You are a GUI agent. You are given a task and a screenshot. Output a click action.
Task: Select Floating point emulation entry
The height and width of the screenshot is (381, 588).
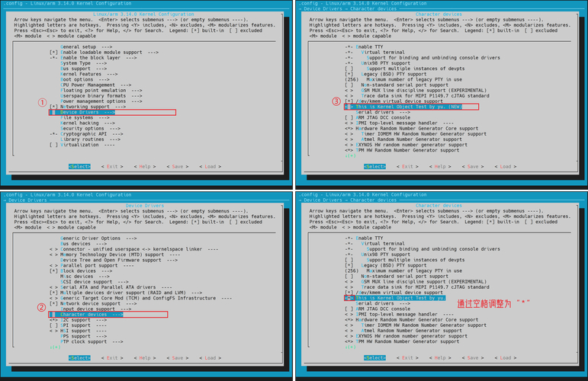(101, 90)
